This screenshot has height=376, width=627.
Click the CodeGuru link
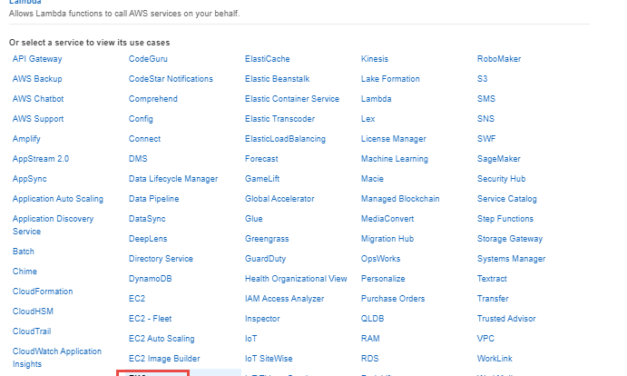tap(148, 59)
